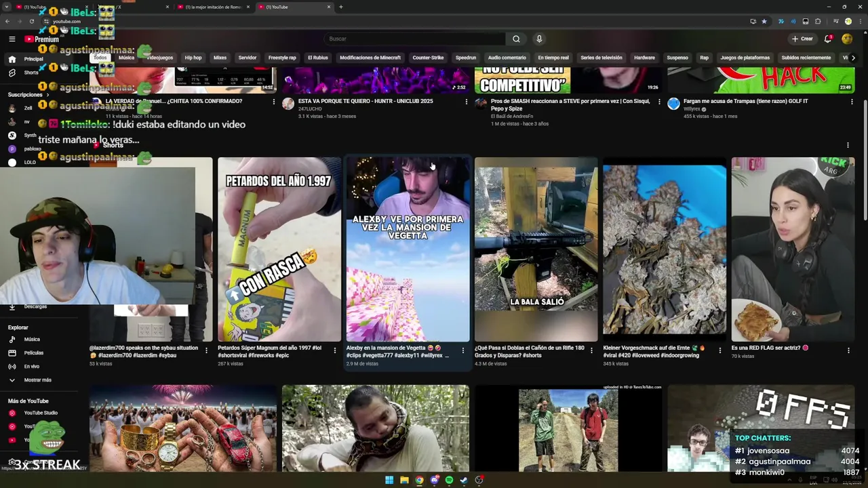Open Descargas in sidebar
The height and width of the screenshot is (488, 868).
35,306
